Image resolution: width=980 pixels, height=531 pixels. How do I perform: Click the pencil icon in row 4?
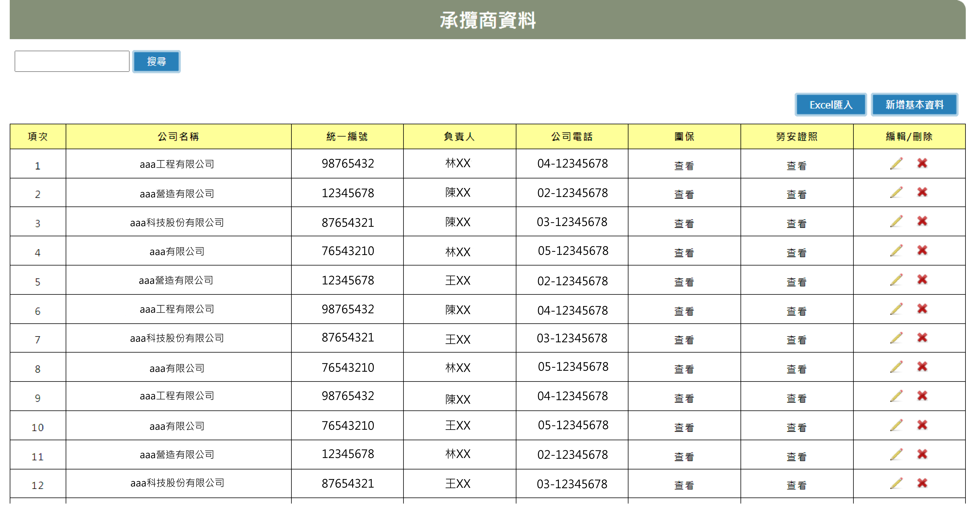click(x=896, y=250)
